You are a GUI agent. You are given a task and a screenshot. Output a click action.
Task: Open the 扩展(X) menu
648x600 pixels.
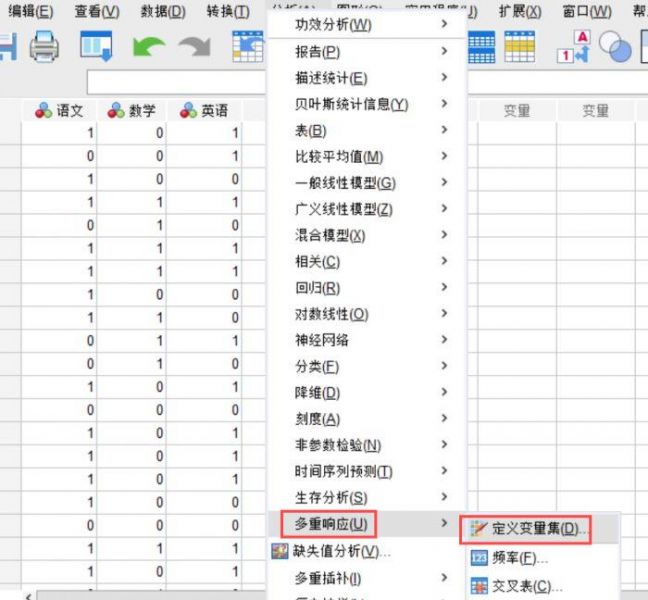[520, 11]
